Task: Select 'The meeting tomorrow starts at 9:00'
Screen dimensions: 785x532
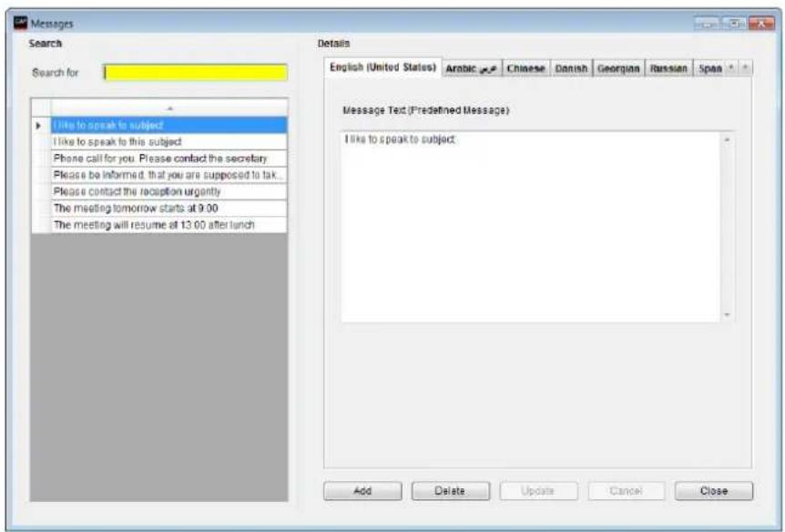Action: 169,208
